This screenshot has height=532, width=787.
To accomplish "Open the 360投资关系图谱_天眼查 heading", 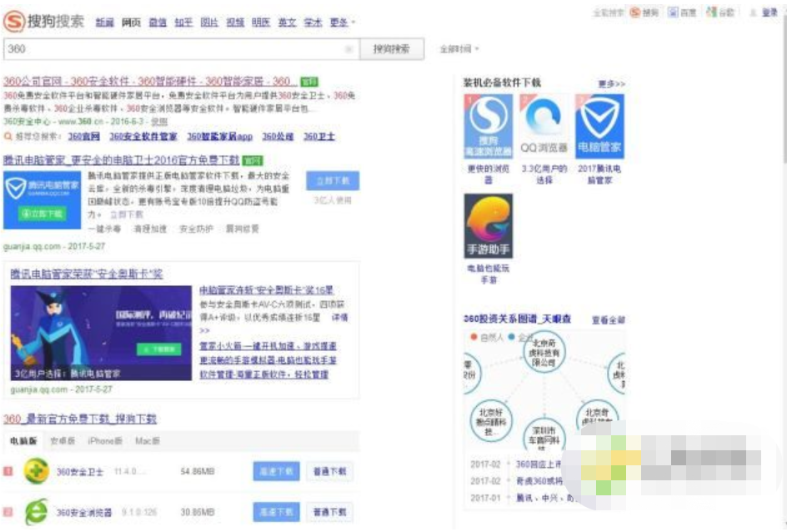I will click(x=517, y=319).
